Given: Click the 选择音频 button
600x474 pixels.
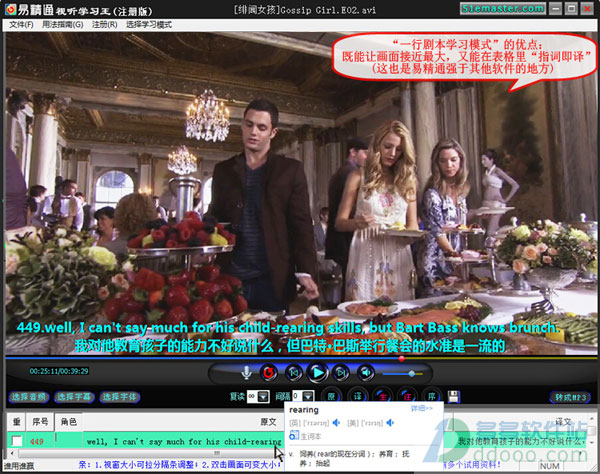Looking at the screenshot, I should coord(29,397).
